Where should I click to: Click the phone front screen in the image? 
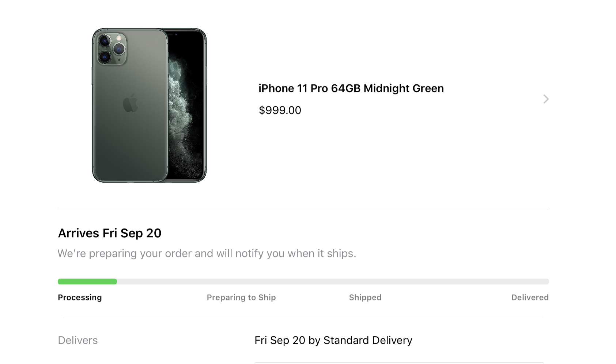186,106
